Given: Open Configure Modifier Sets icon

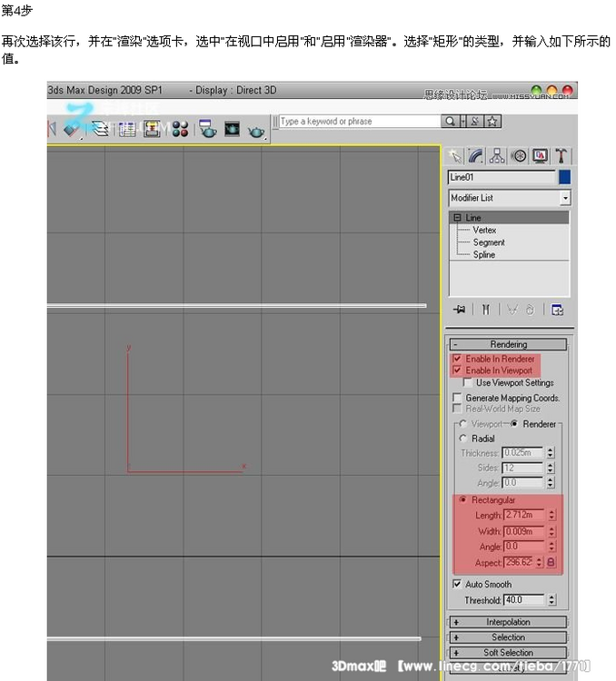Looking at the screenshot, I should coord(557,310).
